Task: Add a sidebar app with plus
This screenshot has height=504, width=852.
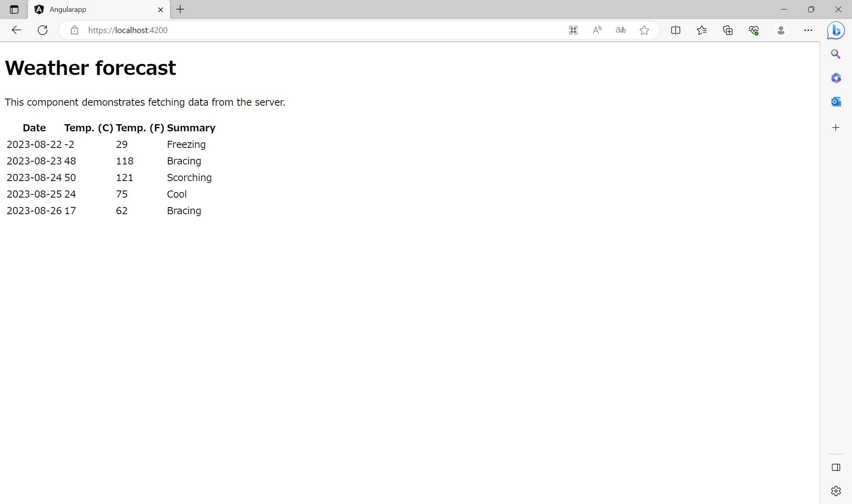Action: [x=836, y=127]
